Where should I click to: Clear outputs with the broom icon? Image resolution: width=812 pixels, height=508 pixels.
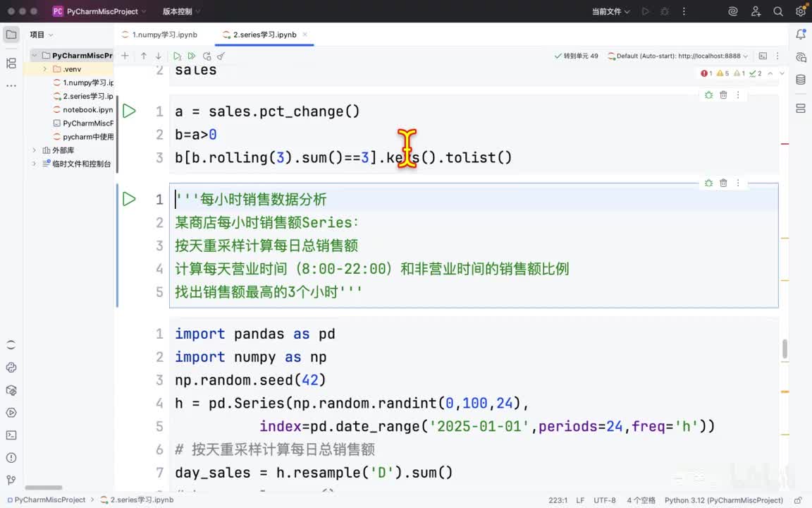pyautogui.click(x=221, y=56)
